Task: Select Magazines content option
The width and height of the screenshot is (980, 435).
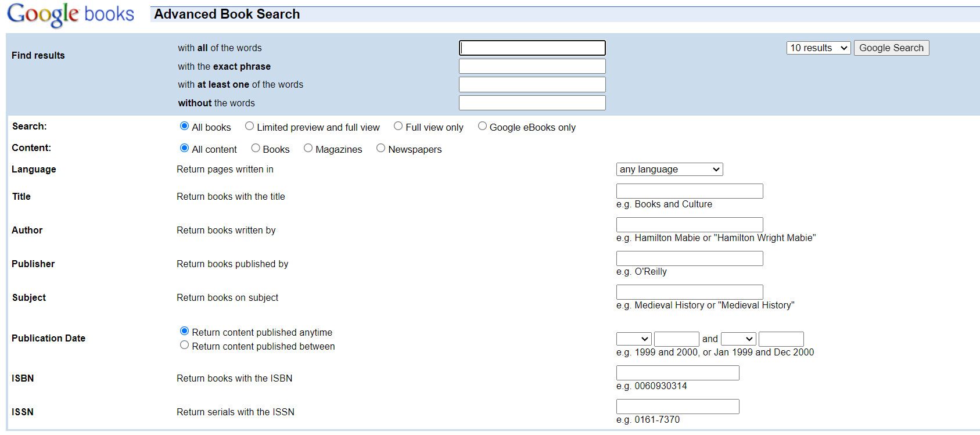Action: tap(308, 148)
